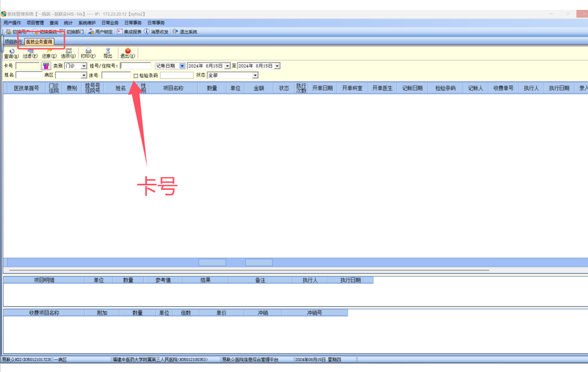Click the 收费单号 column header

coord(504,88)
